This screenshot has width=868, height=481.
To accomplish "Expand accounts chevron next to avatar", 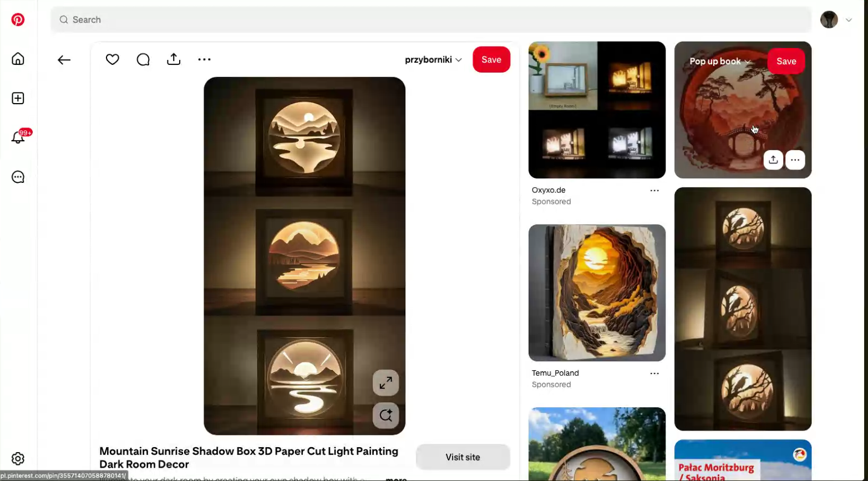I will tap(849, 20).
